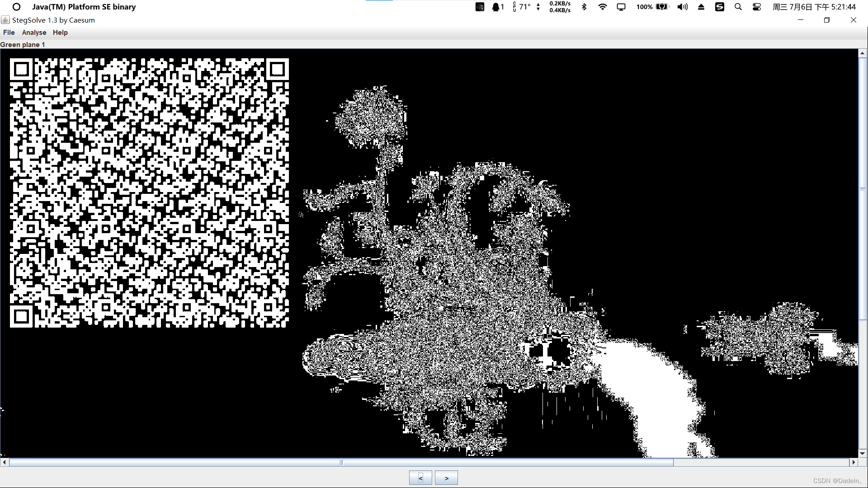
Task: Click horizontal scrollbar right arrow
Action: coord(853,462)
